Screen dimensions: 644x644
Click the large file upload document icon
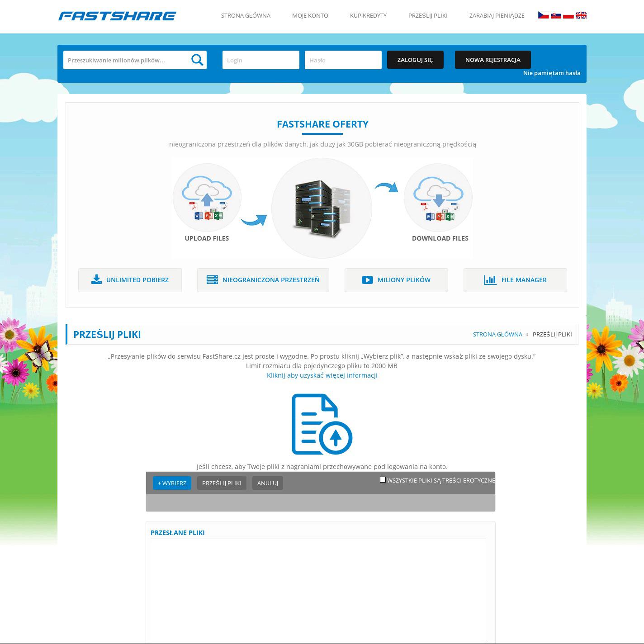tap(322, 424)
